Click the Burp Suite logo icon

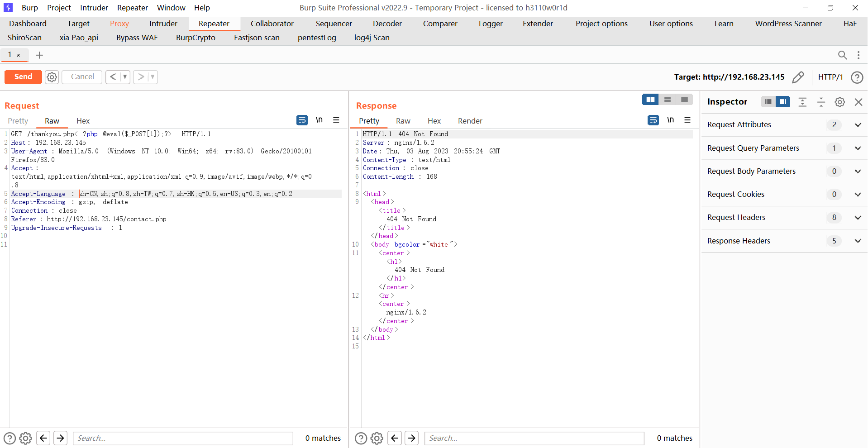click(8, 8)
